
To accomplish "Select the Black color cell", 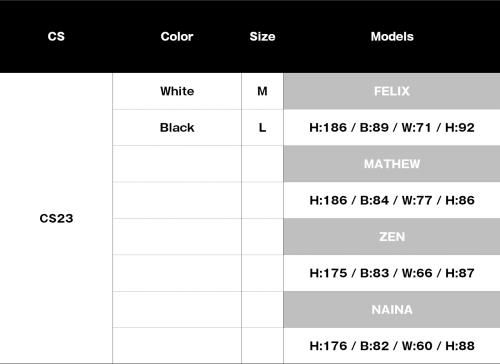I will 177,127.
